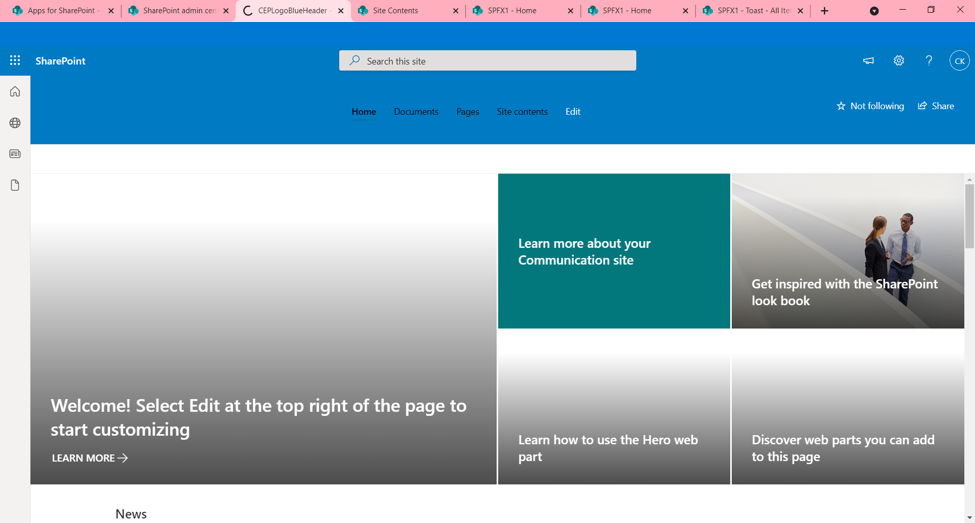
Task: Open a new browser tab with plus
Action: point(824,11)
